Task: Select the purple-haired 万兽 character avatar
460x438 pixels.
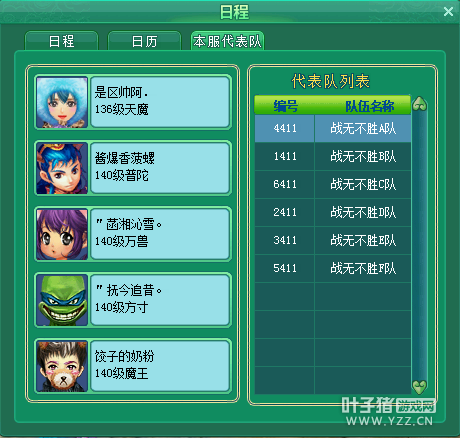Action: 62,234
